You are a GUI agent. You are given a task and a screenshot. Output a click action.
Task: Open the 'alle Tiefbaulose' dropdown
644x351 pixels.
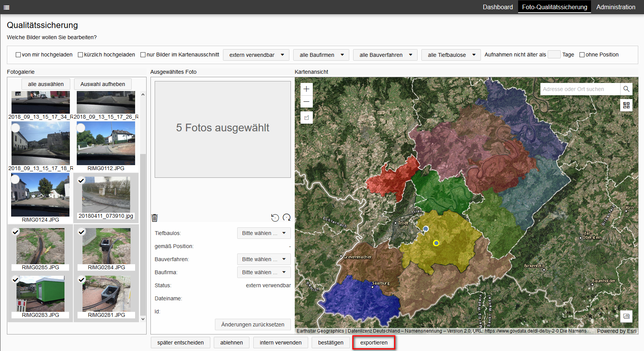pyautogui.click(x=451, y=55)
